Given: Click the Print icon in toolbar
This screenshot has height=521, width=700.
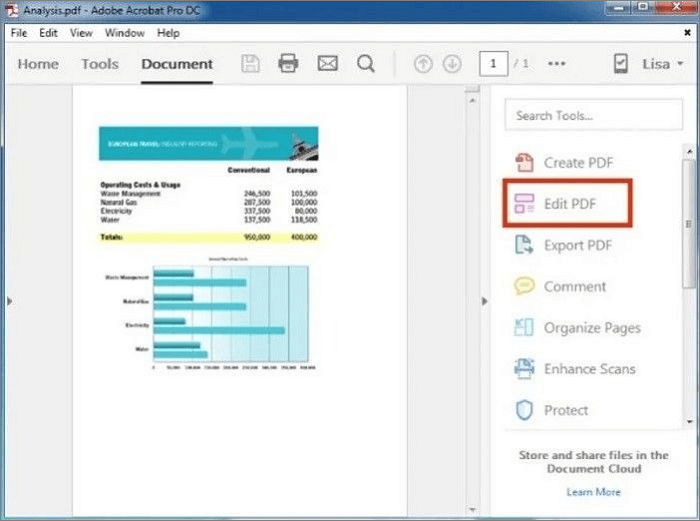Looking at the screenshot, I should pos(288,63).
